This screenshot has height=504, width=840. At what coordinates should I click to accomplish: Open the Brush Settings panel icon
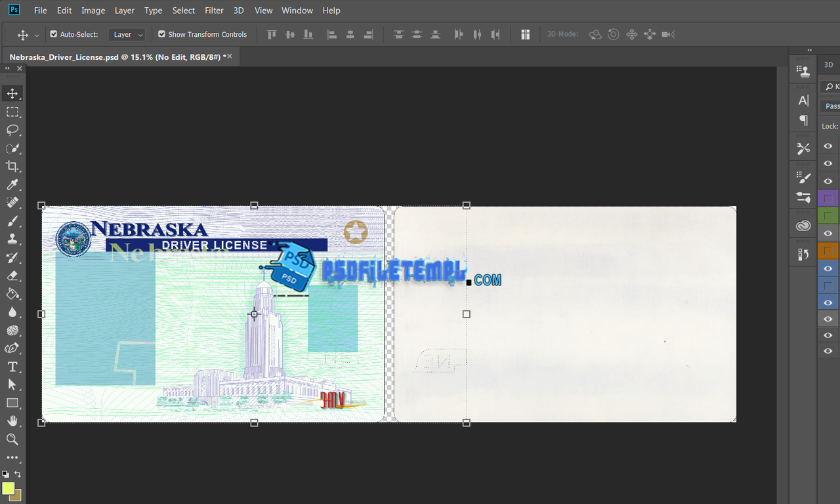coord(803,178)
